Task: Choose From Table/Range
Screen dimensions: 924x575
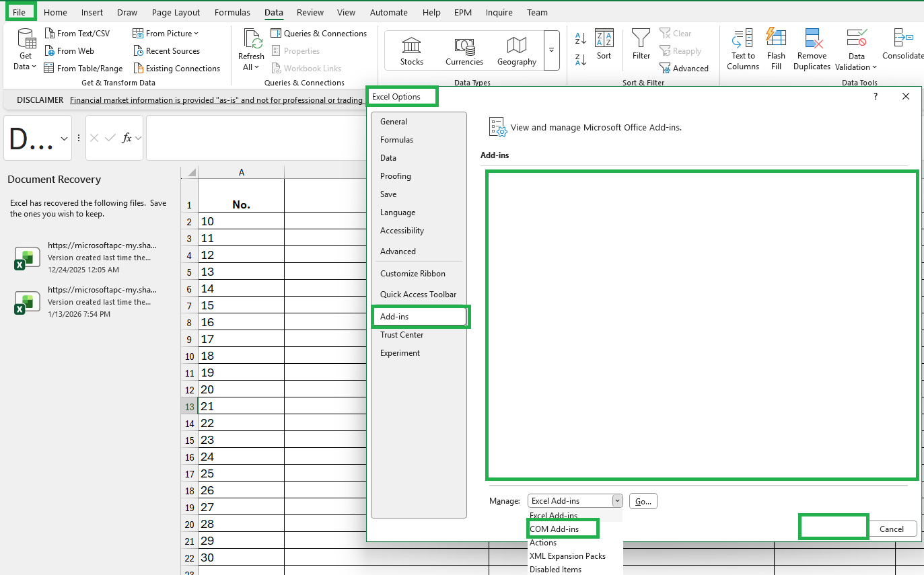Action: click(x=83, y=68)
